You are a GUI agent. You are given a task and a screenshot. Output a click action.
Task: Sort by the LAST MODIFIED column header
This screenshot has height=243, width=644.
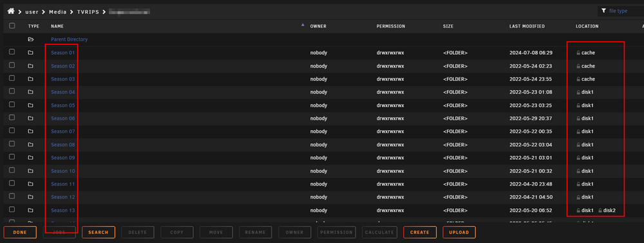click(527, 26)
